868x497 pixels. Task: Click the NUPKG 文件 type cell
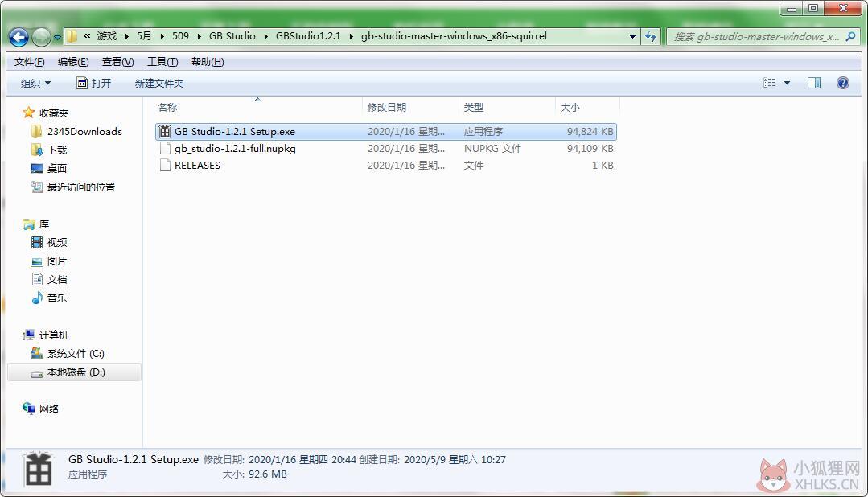click(492, 148)
